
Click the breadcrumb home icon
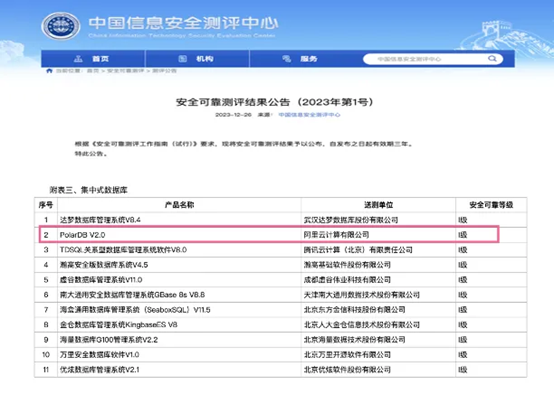(x=49, y=71)
